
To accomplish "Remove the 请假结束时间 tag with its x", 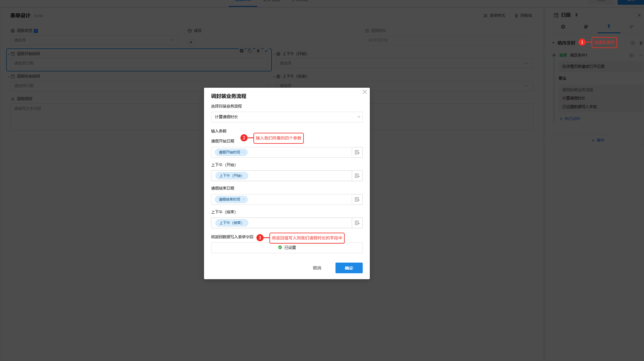I will (x=244, y=199).
